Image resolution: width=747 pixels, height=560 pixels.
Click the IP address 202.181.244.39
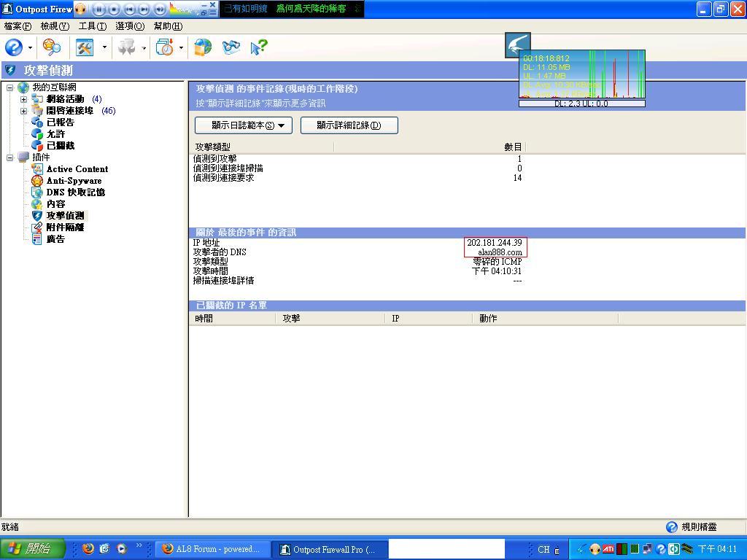(x=495, y=243)
